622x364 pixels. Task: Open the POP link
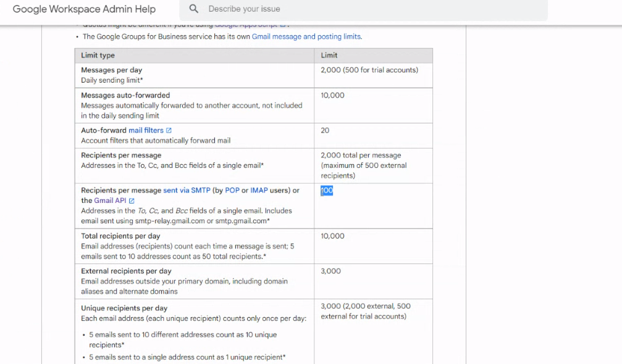(x=232, y=190)
